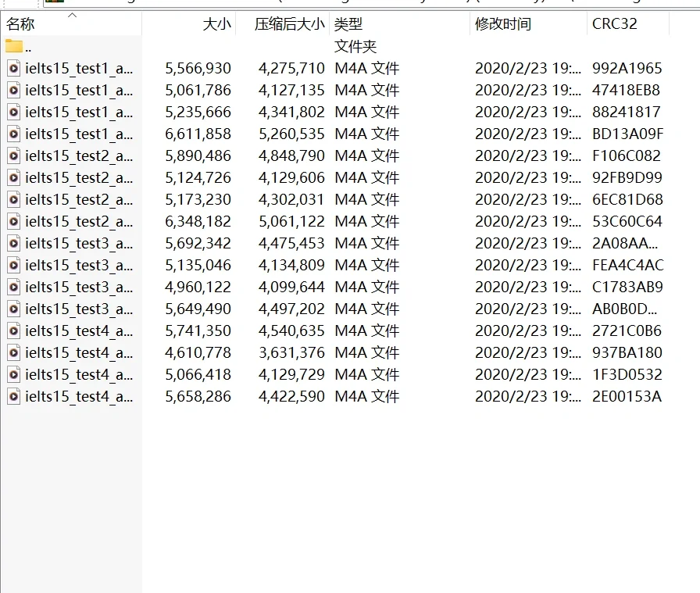Click M4A file icon for row sized 6,348,182
Image resolution: width=700 pixels, height=593 pixels.
[x=14, y=221]
